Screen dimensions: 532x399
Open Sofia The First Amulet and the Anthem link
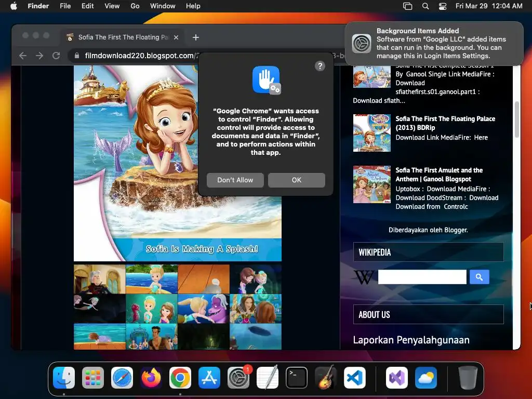[439, 175]
